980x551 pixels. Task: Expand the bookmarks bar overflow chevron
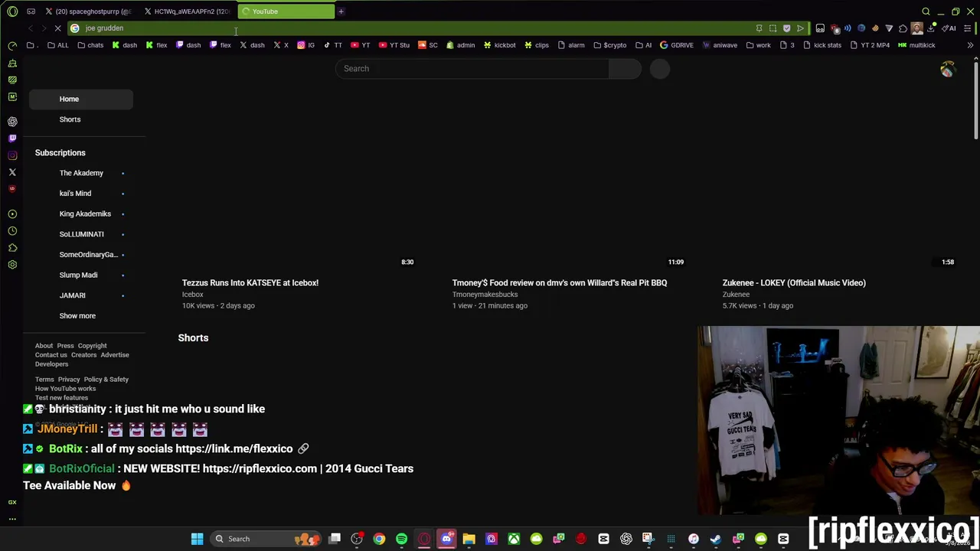[970, 45]
